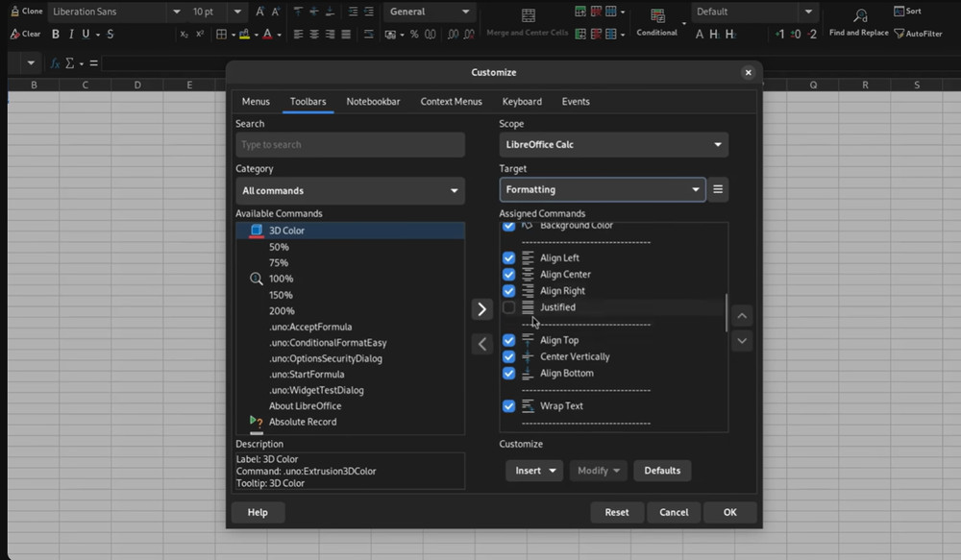Expand the Insert dropdown button
961x560 pixels.
coord(534,471)
